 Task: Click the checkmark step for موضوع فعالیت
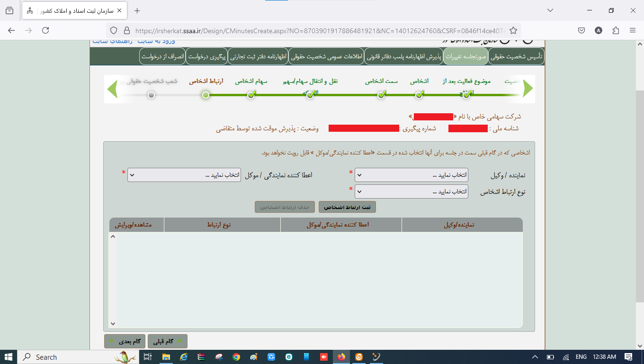466,95
